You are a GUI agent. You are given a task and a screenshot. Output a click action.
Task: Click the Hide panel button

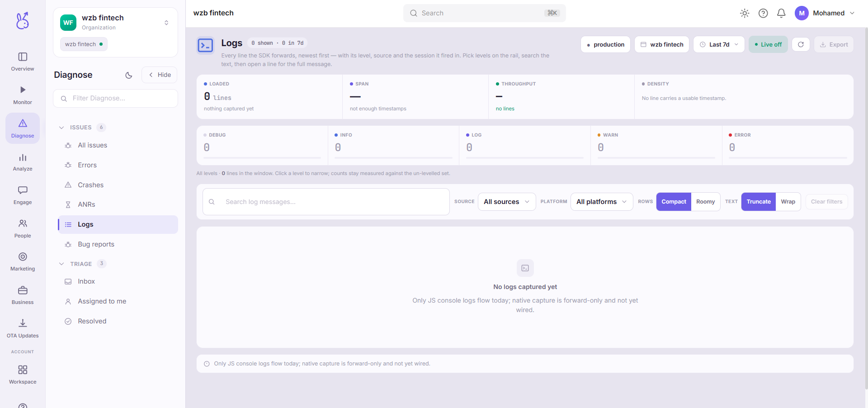tap(160, 75)
